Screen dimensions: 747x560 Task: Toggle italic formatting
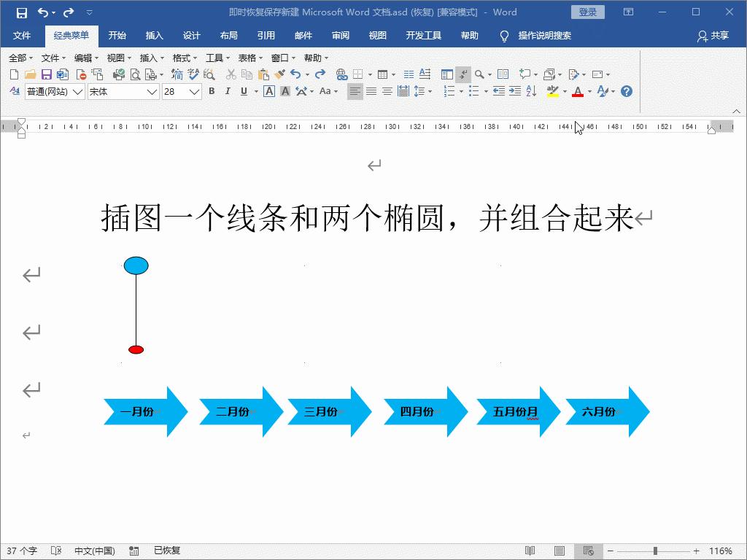pyautogui.click(x=227, y=90)
